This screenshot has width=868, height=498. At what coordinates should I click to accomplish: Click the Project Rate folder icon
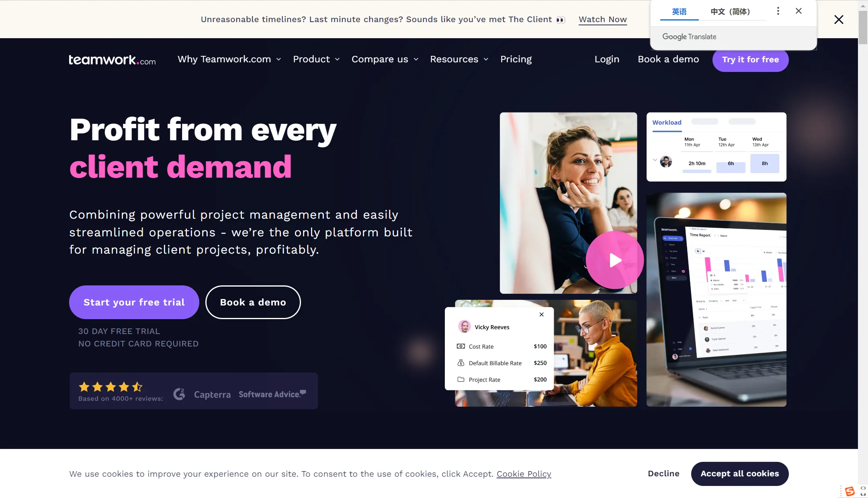pos(461,379)
